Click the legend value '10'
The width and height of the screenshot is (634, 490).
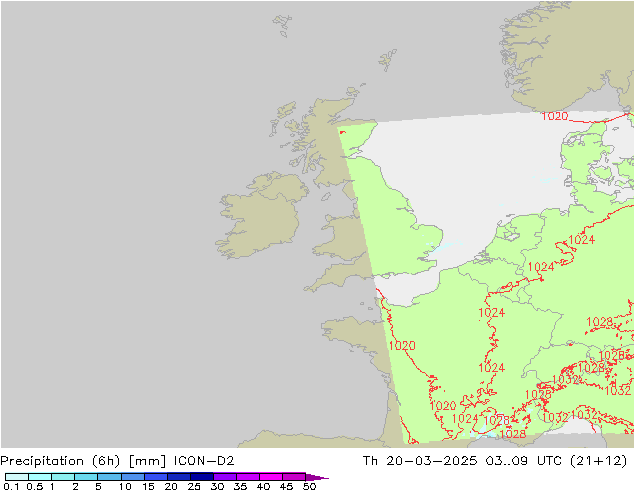click(x=125, y=486)
